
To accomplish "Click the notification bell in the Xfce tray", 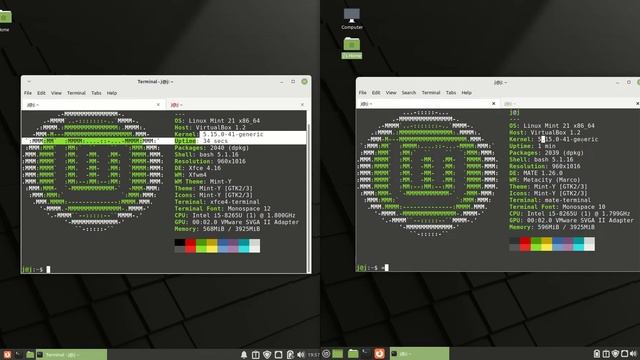I will tap(244, 355).
